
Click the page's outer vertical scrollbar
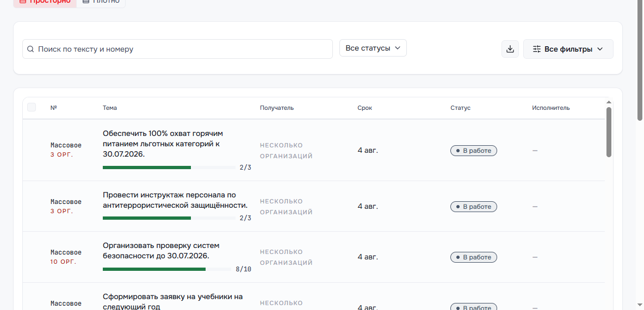[x=640, y=61]
